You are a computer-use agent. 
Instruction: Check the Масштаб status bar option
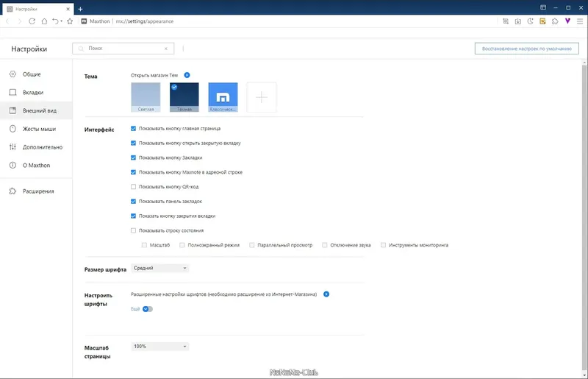coord(144,245)
